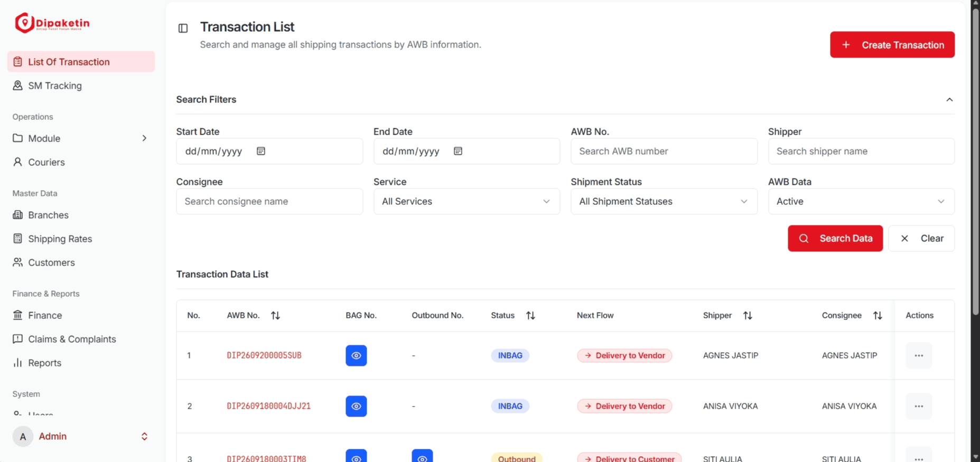View outbound details for the third row
The width and height of the screenshot is (980, 462).
coord(422,457)
